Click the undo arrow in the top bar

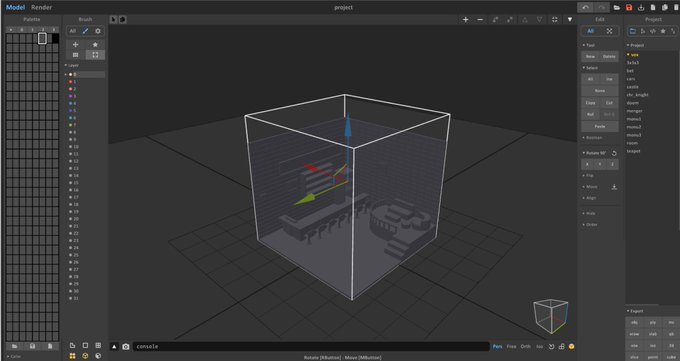[x=585, y=7]
